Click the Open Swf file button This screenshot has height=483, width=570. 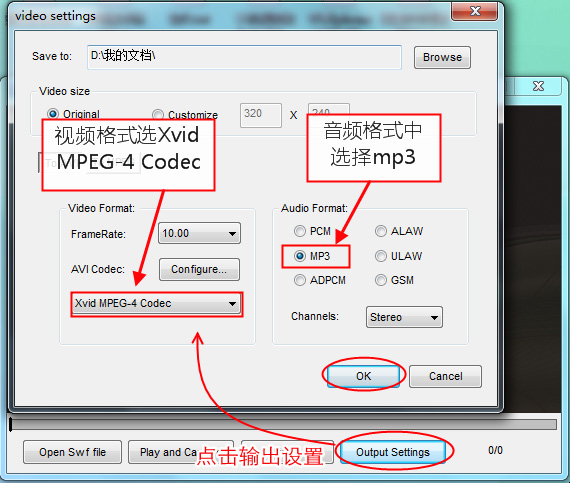coord(72,452)
